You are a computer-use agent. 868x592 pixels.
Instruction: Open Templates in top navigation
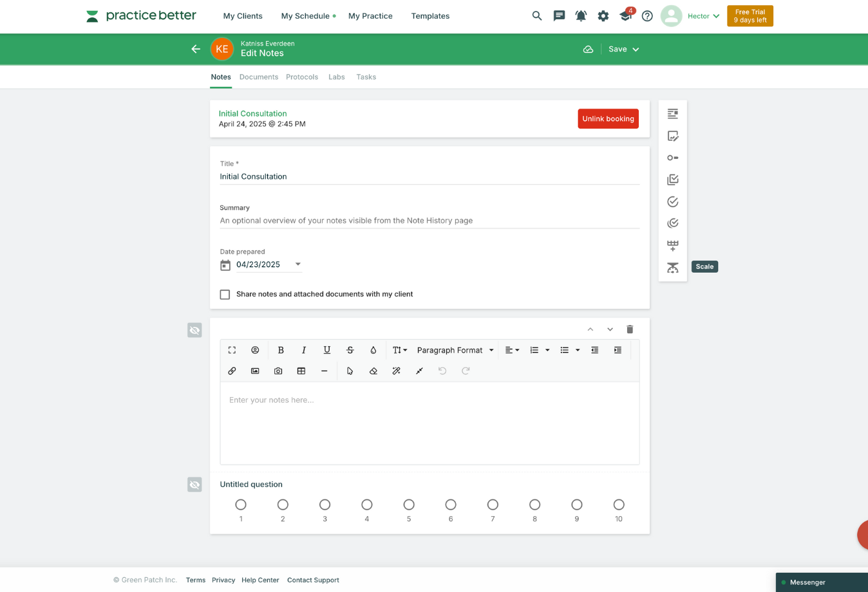[430, 16]
